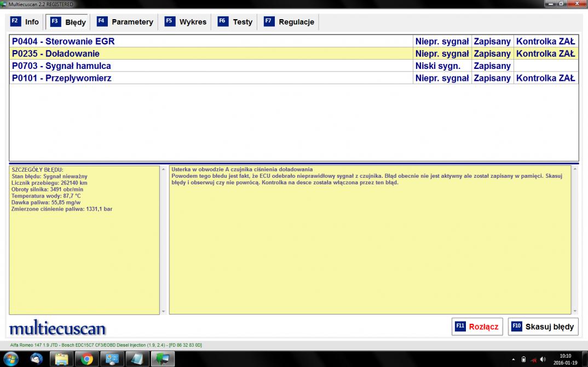Launch Thunderbird from the taskbar
The width and height of the screenshot is (588, 367).
point(37,359)
